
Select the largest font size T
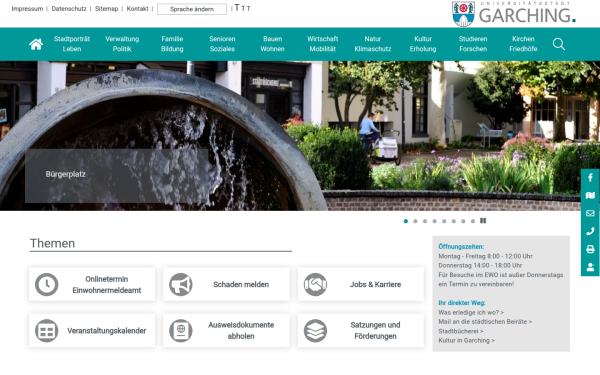coord(237,8)
